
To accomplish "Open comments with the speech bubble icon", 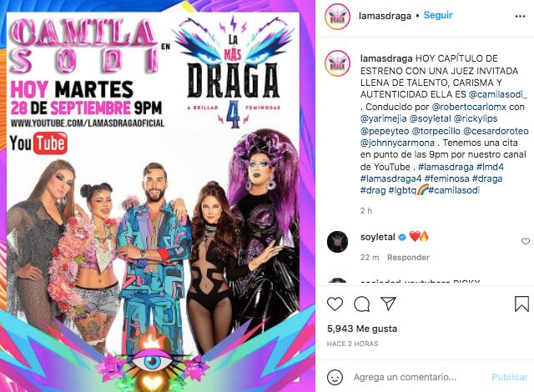I will tap(361, 304).
